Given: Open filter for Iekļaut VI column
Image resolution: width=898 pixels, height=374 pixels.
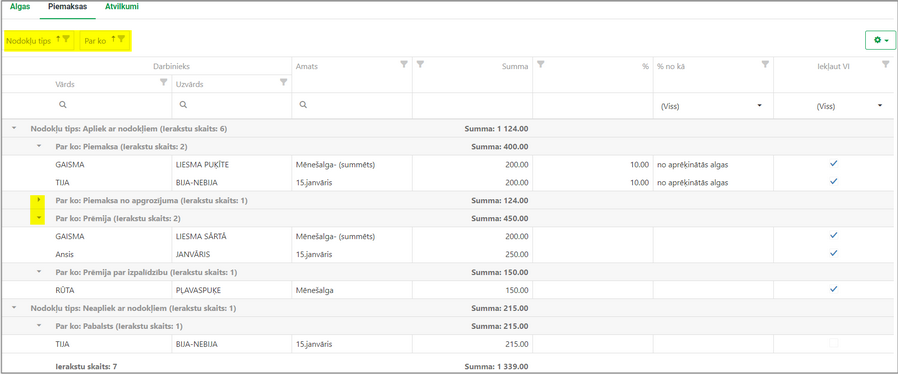Looking at the screenshot, I should 885,65.
